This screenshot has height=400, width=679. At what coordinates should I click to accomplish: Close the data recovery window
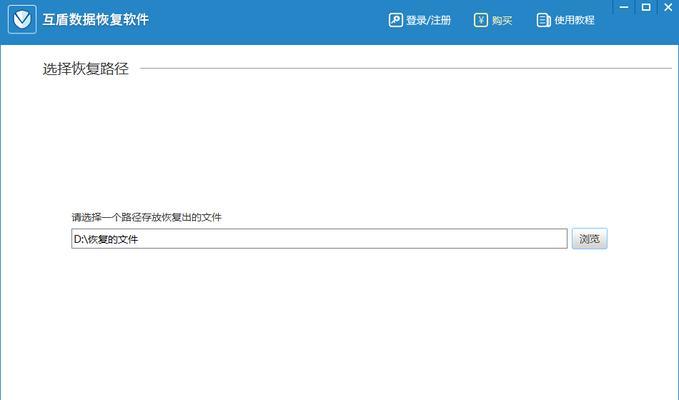click(x=668, y=7)
